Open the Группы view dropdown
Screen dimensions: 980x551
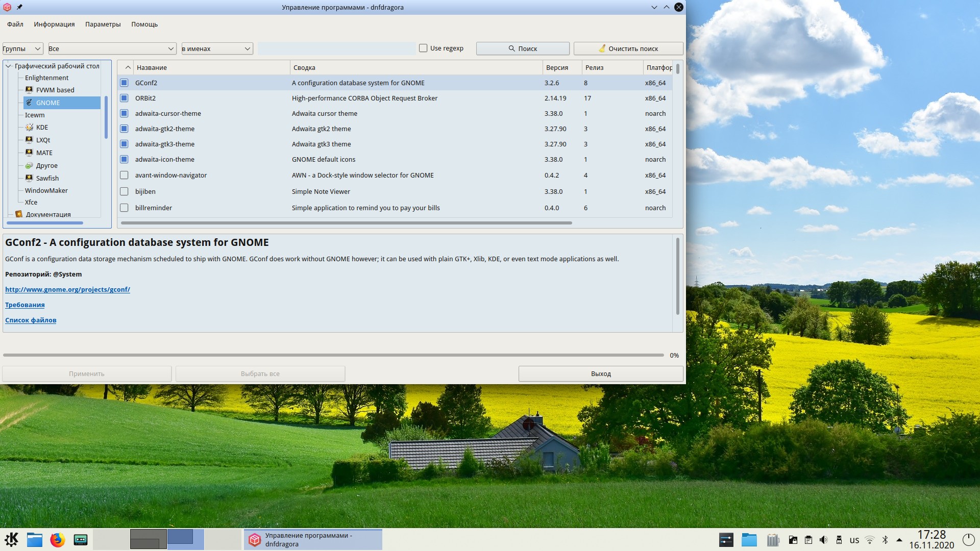coord(22,48)
